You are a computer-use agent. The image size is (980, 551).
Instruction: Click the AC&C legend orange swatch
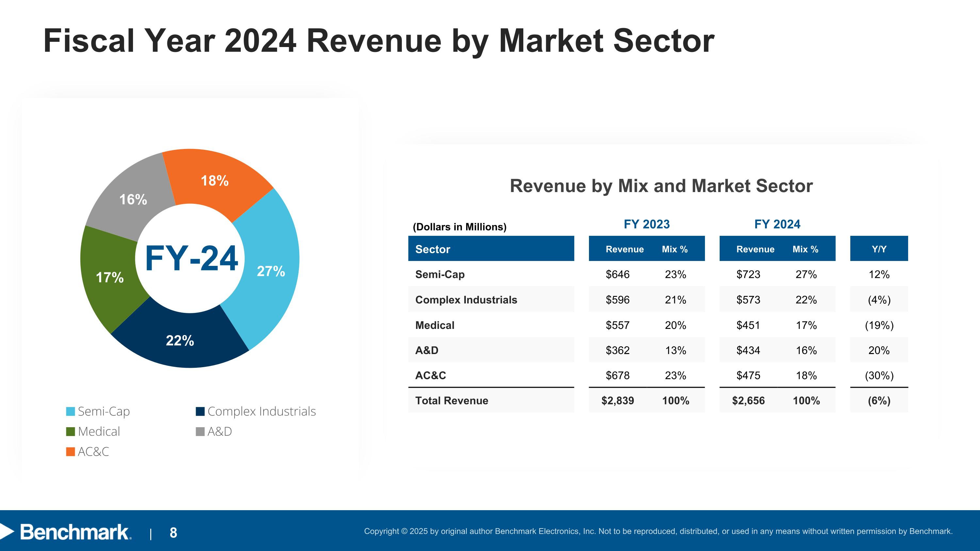click(x=70, y=452)
